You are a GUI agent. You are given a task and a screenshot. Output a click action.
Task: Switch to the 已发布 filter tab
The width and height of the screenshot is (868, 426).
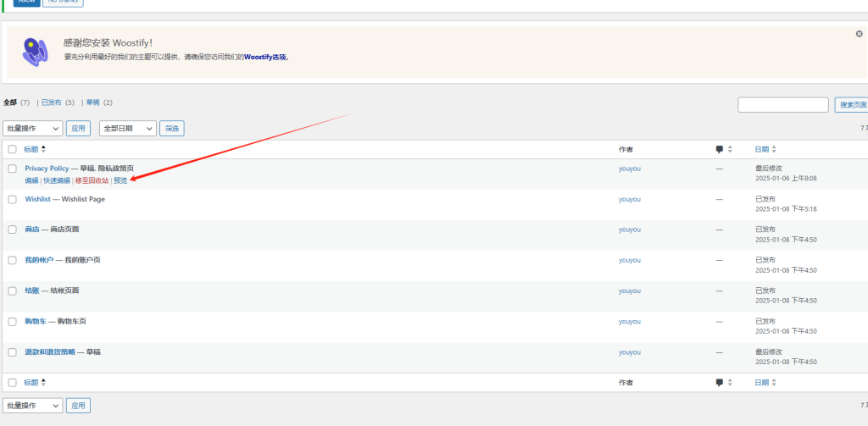(x=52, y=102)
